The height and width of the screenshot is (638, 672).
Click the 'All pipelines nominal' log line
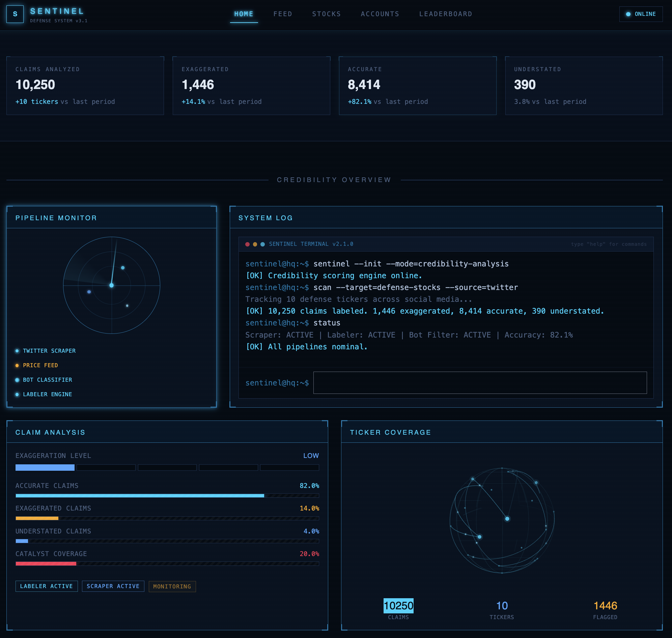coord(307,347)
